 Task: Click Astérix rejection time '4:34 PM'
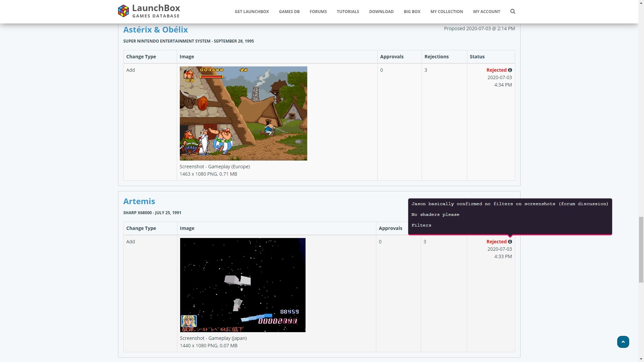503,85
